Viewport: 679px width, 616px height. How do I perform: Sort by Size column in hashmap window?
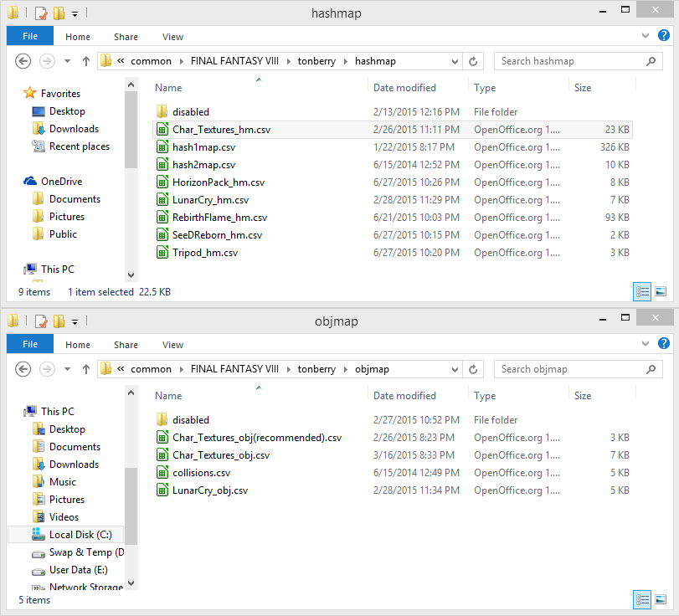pos(583,87)
